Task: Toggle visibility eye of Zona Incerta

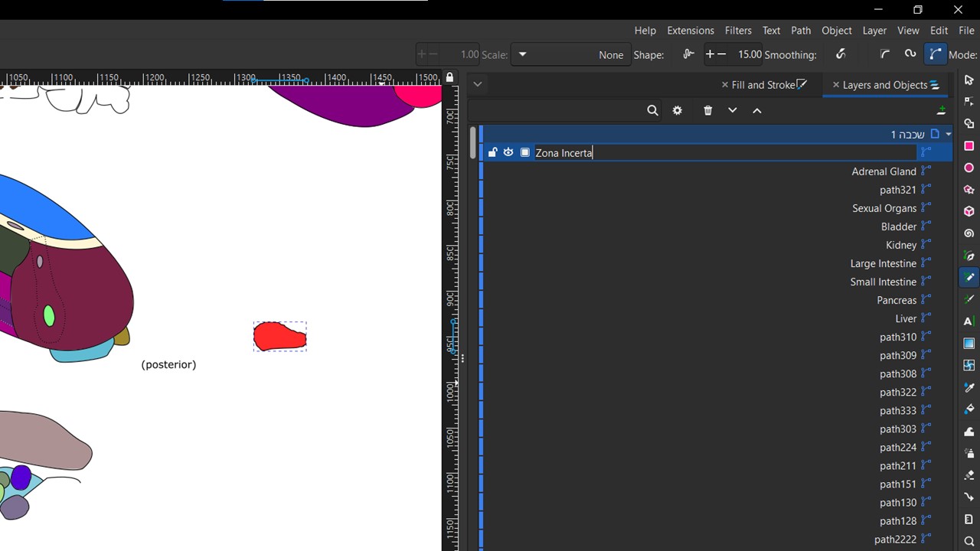Action: pos(508,153)
